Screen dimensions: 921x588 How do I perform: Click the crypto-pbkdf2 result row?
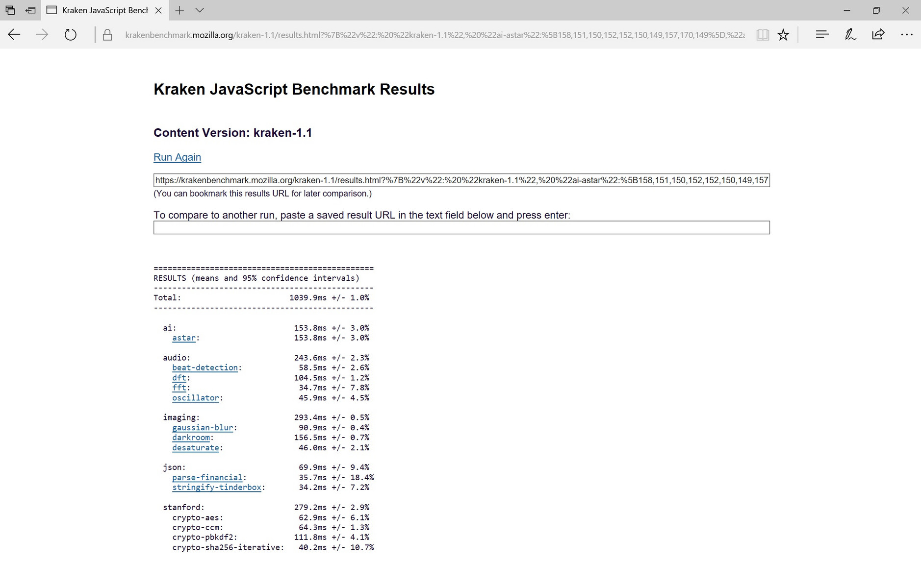pyautogui.click(x=271, y=538)
